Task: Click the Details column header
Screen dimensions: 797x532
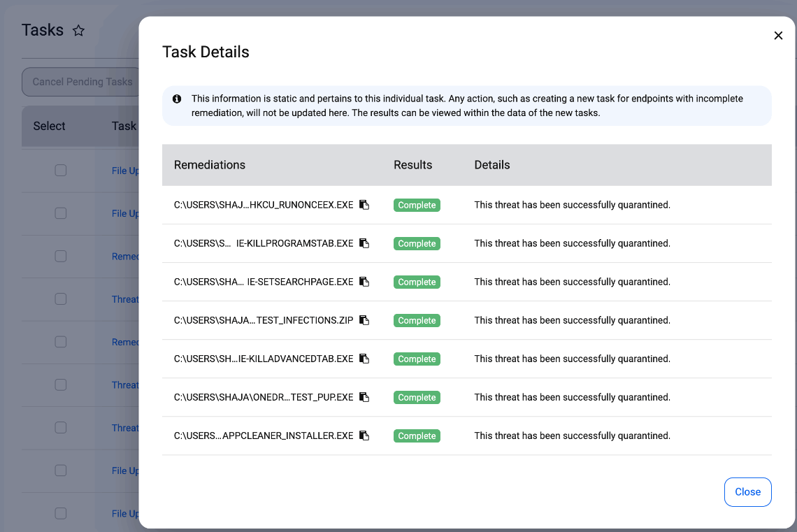Action: pos(492,164)
